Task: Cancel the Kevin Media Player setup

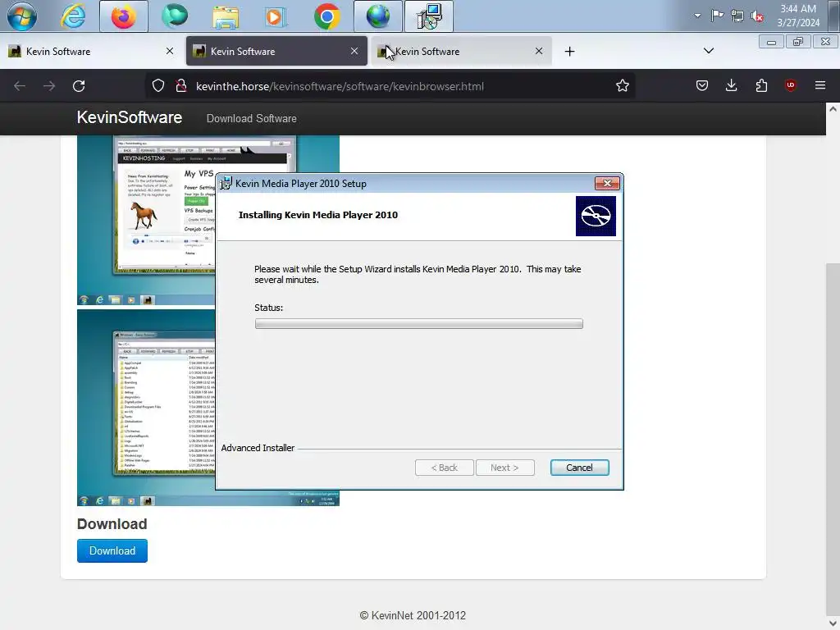Action: (x=580, y=468)
